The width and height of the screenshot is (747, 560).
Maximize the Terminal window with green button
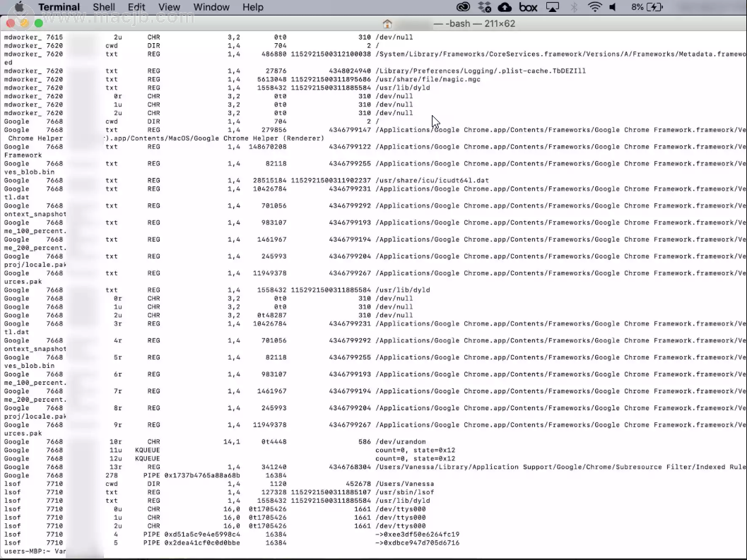[39, 23]
